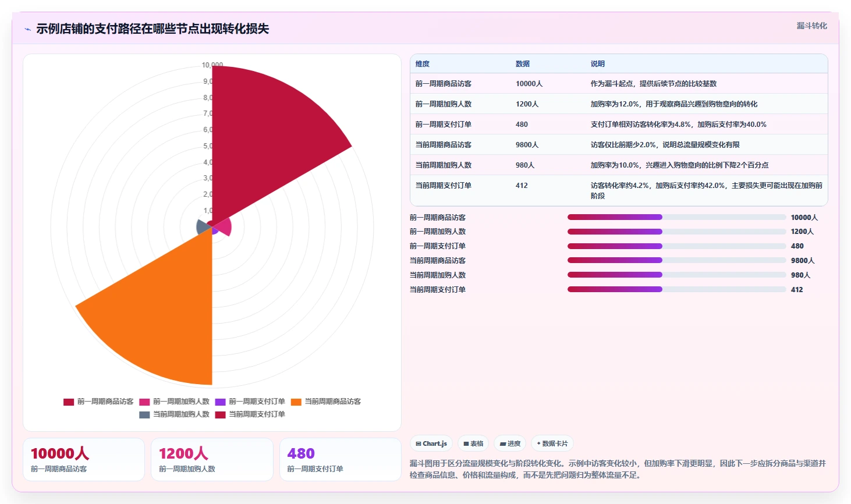Select table row cell 当前周期商品访客

(444, 145)
